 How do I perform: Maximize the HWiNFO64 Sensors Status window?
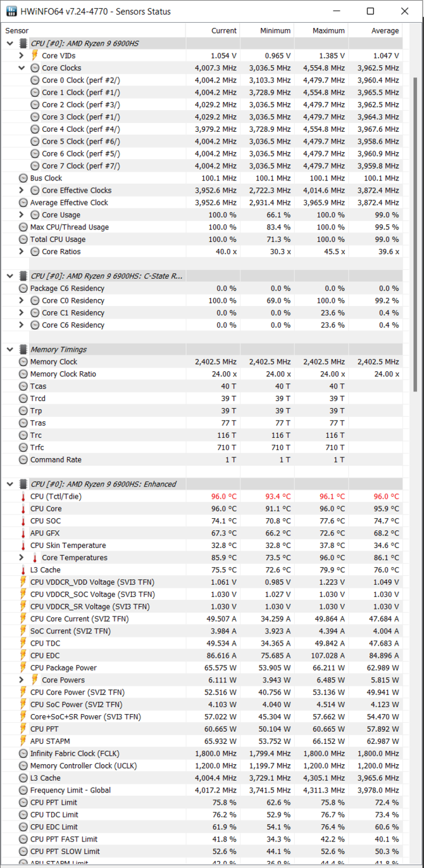click(370, 11)
